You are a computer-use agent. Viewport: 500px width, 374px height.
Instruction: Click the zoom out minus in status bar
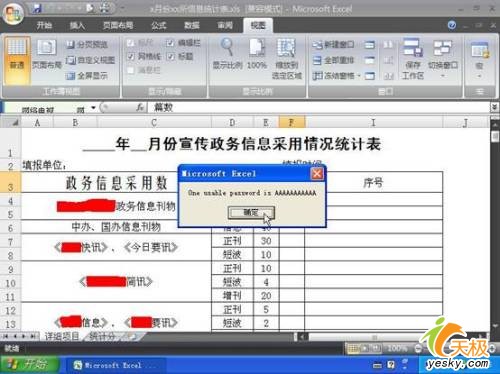coord(418,349)
